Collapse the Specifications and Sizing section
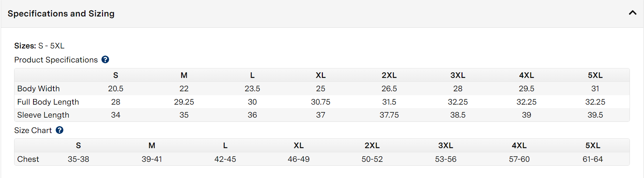The image size is (644, 178). 633,13
